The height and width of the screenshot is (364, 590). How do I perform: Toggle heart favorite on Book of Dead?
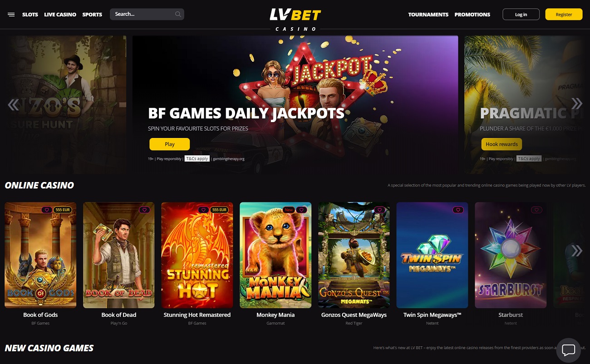click(144, 210)
